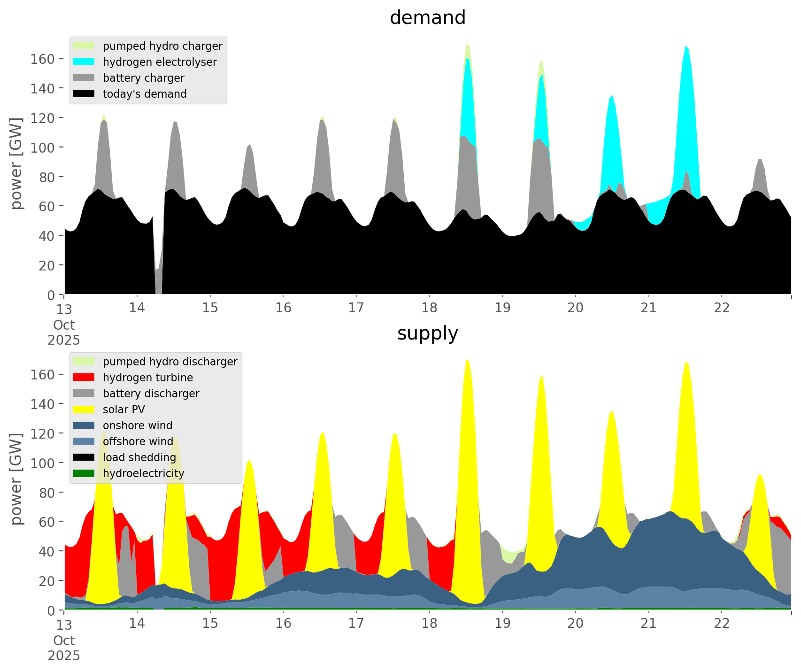Select the offshore wind legend label
This screenshot has height=672, width=801.
click(138, 441)
